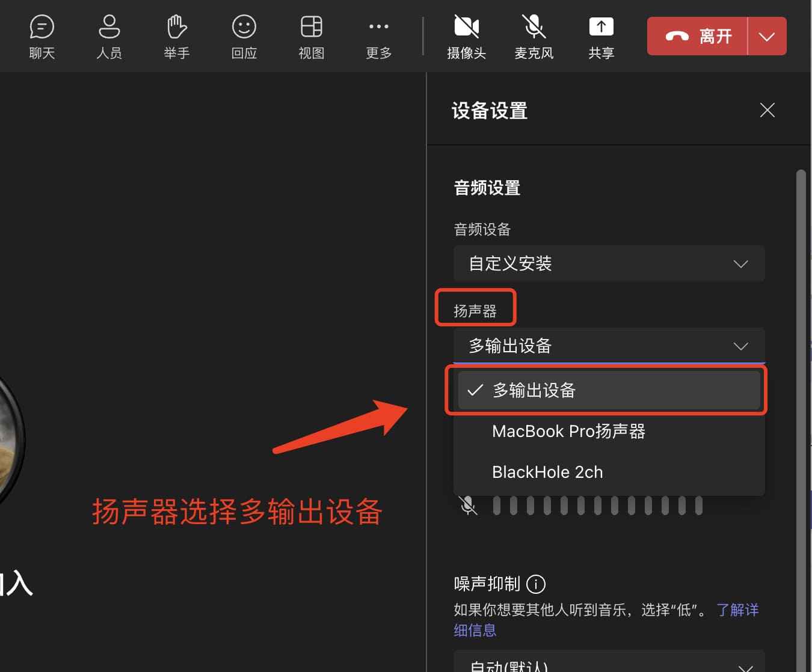Start sharing with 共享 icon
Viewport: 812px width, 672px height.
point(601,37)
